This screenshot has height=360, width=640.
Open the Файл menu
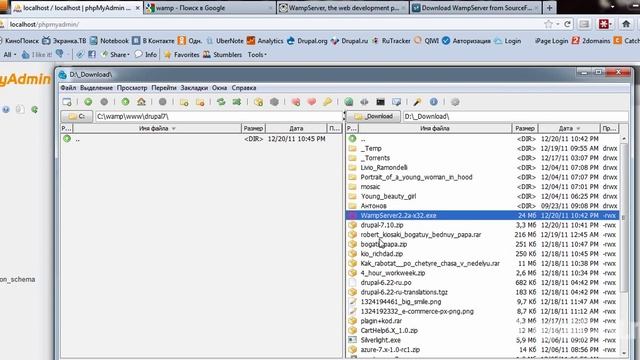click(x=68, y=88)
